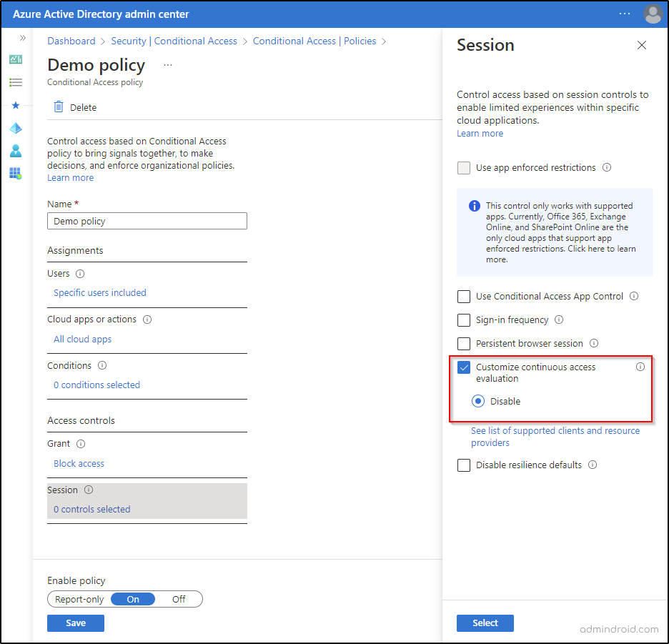Set Enable policy to Report-only

79,599
